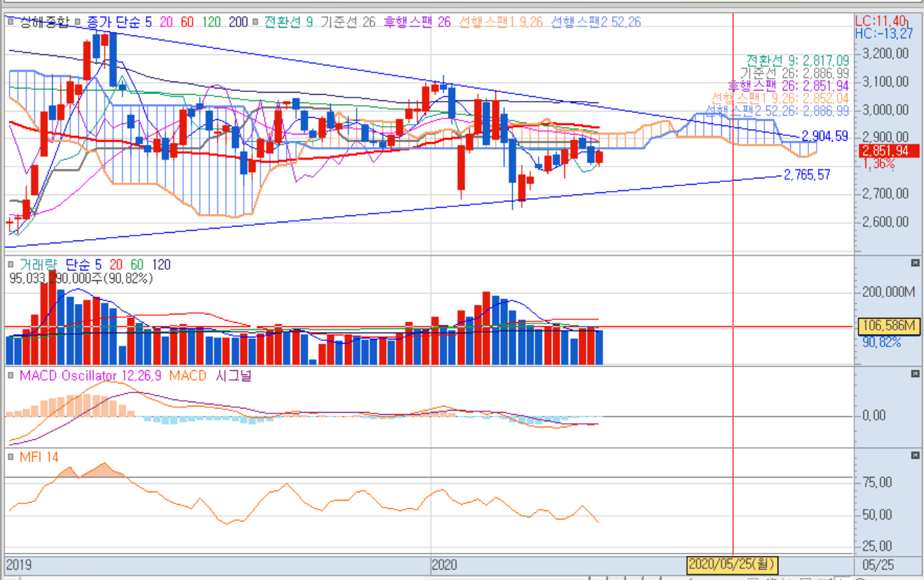Close the MACD Oscillator panel

click(915, 374)
